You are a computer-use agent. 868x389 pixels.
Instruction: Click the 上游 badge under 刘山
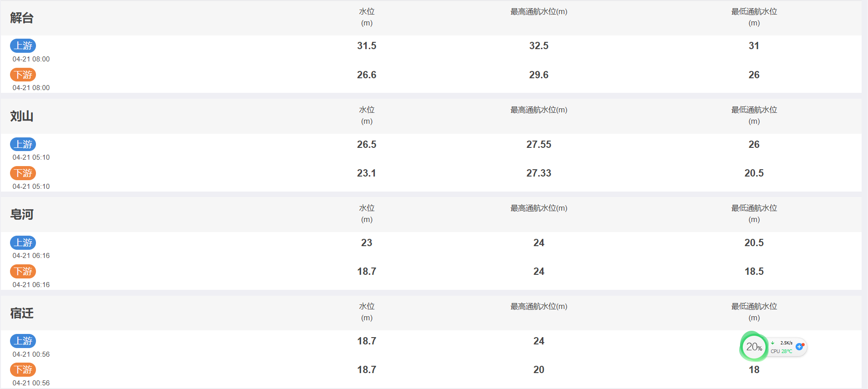pyautogui.click(x=23, y=144)
